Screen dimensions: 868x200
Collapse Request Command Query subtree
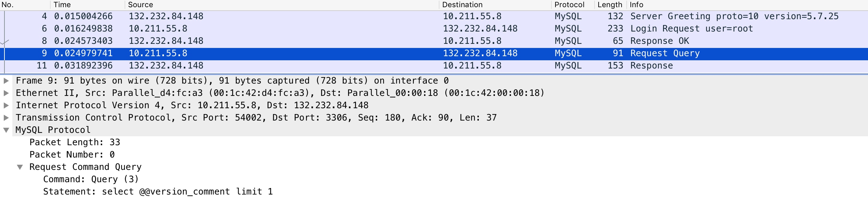coord(20,167)
